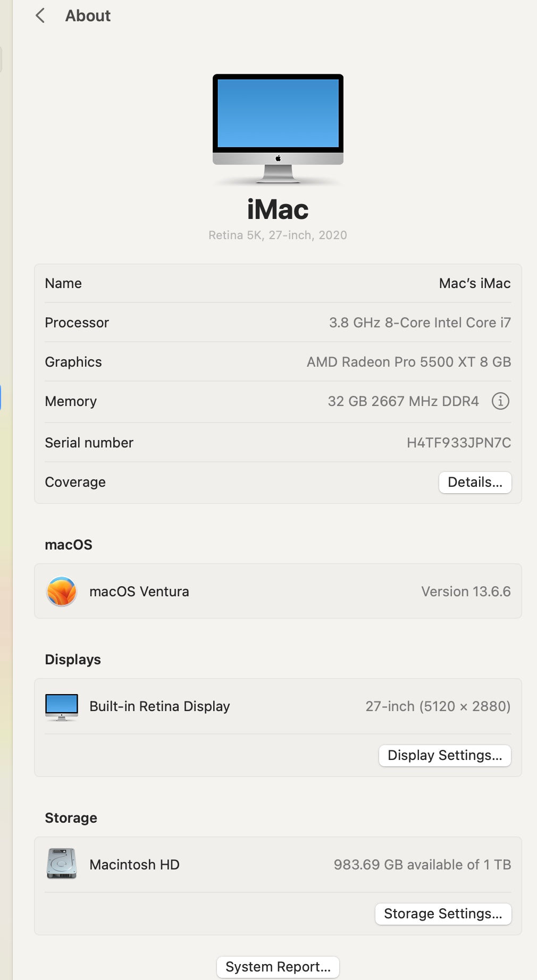Click the Built-in Retina Display monitor icon
The image size is (537, 980).
click(62, 707)
